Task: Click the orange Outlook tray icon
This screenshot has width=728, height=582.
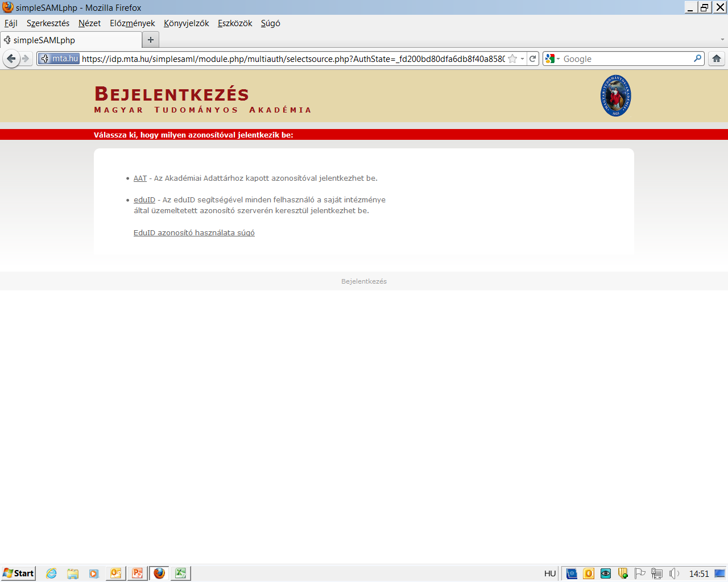Action: pos(589,573)
